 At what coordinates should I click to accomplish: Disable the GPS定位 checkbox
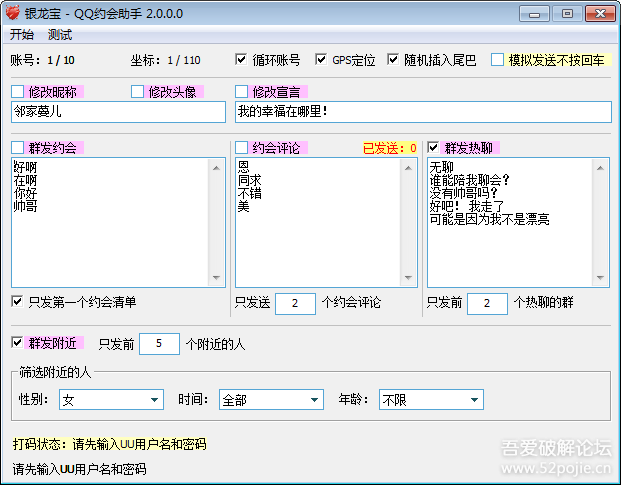tap(321, 60)
